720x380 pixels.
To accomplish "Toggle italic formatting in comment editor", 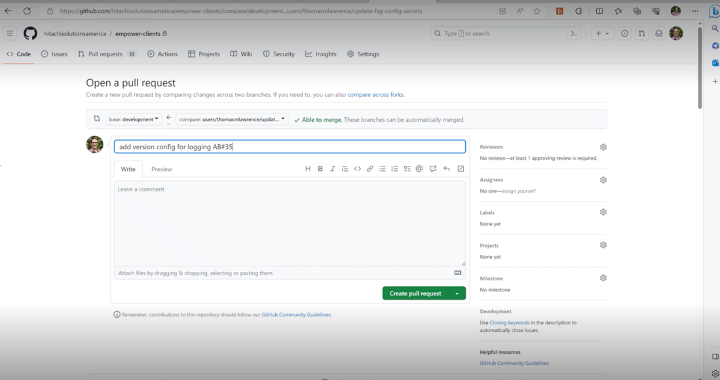I will [332, 169].
